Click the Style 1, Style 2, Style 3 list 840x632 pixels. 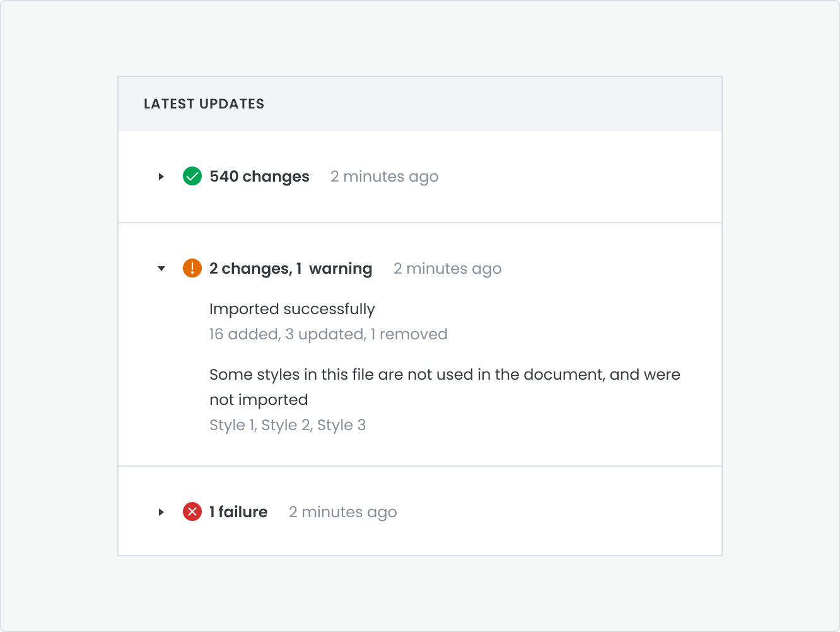[x=288, y=425]
